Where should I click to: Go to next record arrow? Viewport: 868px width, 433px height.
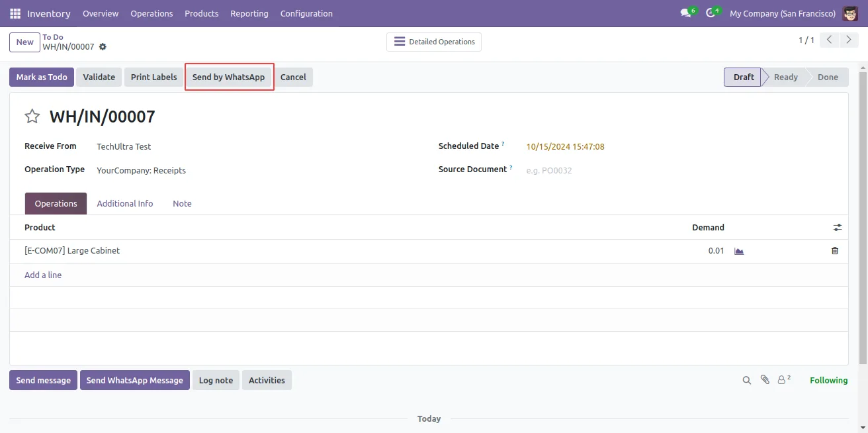tap(849, 40)
